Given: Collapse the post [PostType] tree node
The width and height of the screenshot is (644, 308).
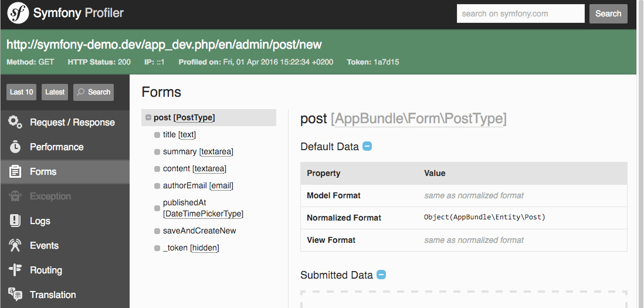Looking at the screenshot, I should tap(148, 117).
